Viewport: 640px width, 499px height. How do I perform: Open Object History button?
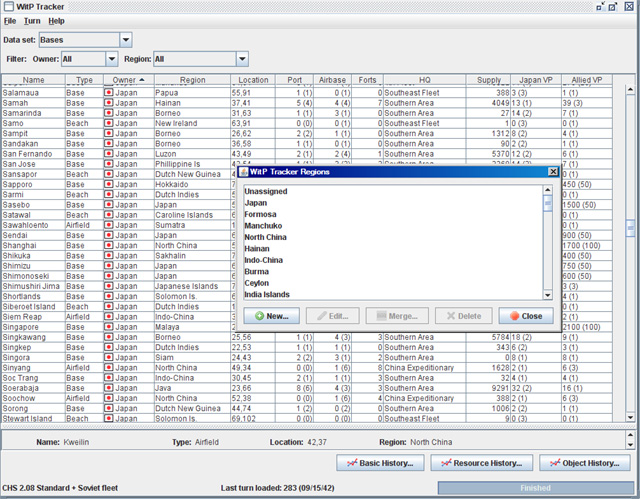point(584,463)
